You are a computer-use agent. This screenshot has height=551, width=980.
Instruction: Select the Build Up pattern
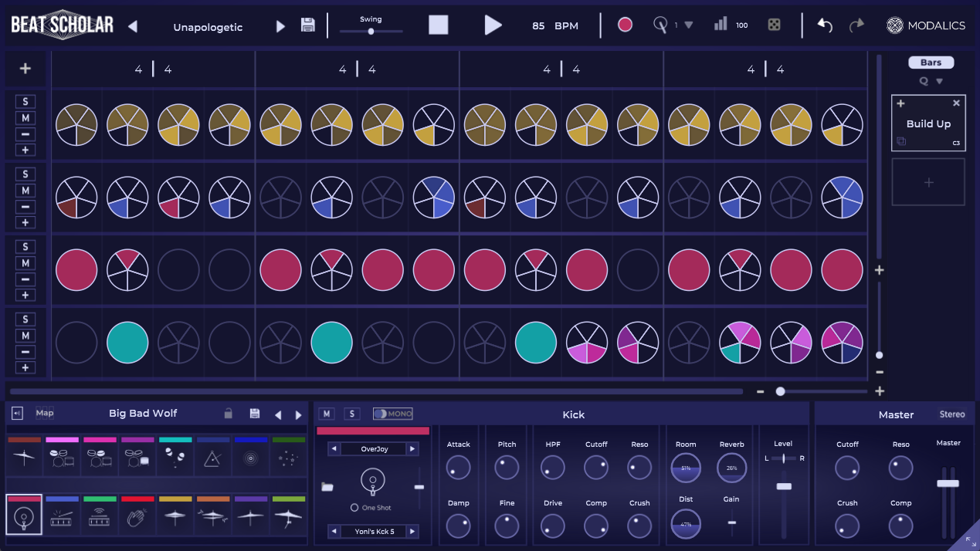(x=928, y=123)
